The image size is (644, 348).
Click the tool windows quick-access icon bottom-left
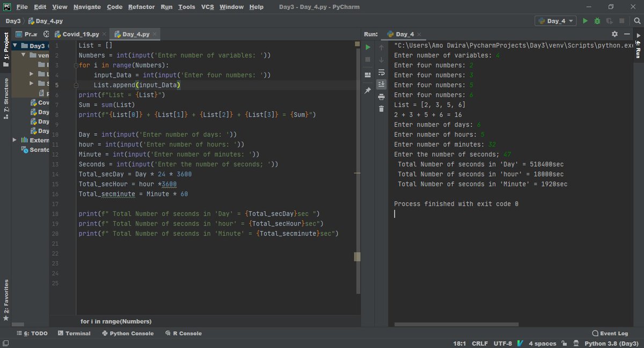[x=5, y=343]
